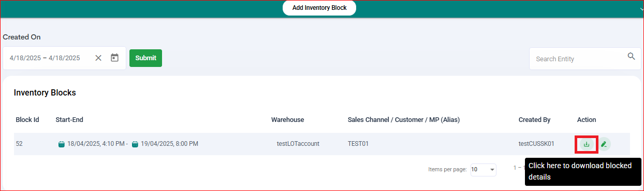
Task: Select the TEST01 sales channel cell
Action: (x=358, y=144)
